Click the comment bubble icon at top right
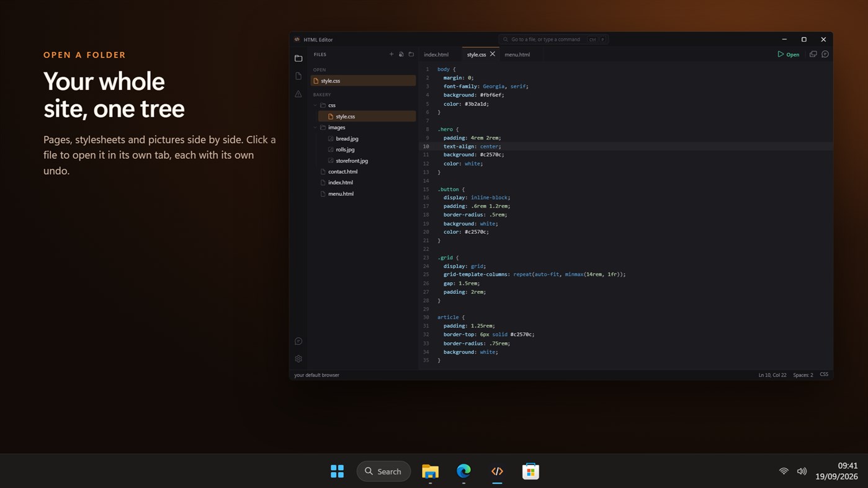 click(x=825, y=54)
